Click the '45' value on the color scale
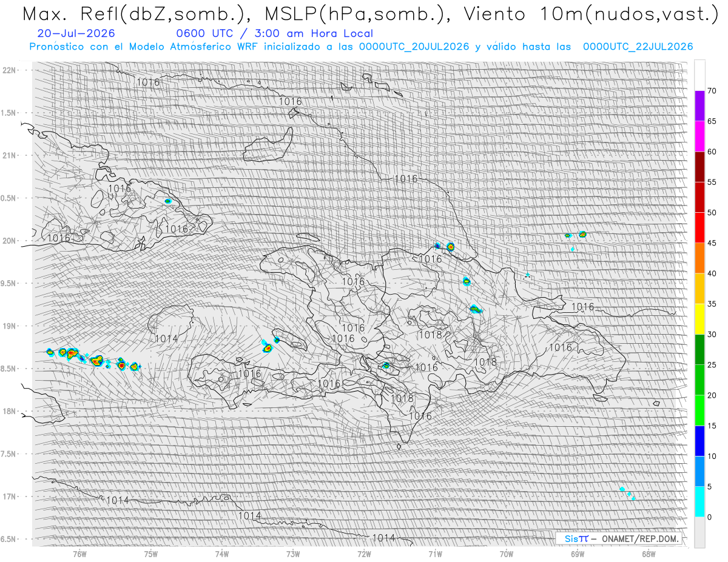The image size is (728, 562). point(712,243)
